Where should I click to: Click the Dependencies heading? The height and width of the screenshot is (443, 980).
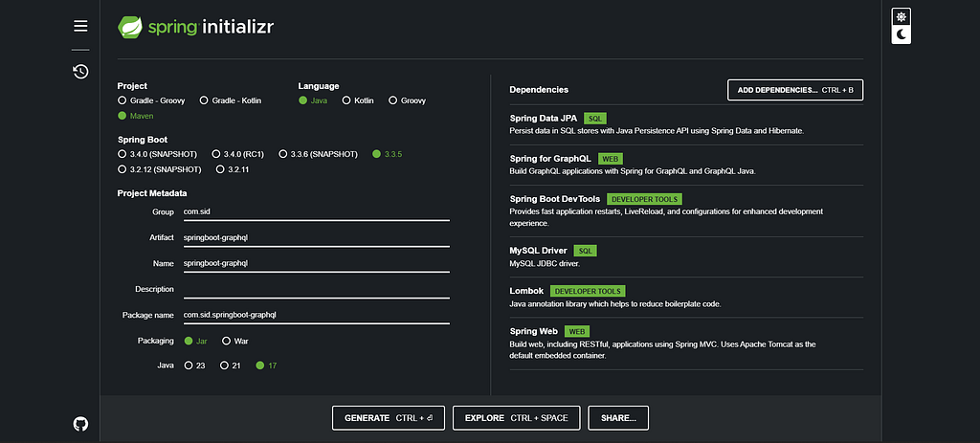(539, 90)
